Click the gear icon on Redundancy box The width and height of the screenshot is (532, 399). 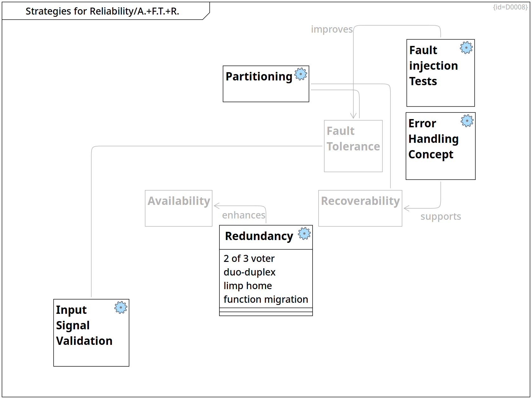(x=304, y=234)
